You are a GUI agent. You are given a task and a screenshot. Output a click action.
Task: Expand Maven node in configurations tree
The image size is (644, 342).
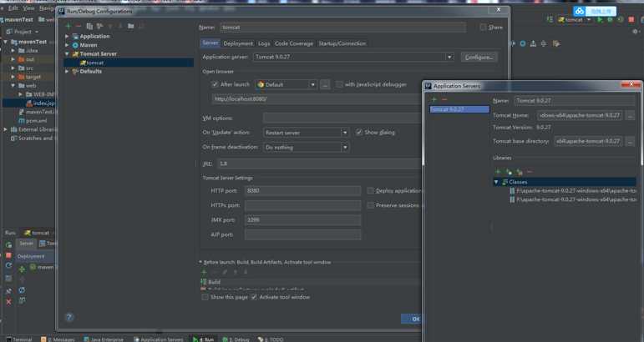pos(67,45)
